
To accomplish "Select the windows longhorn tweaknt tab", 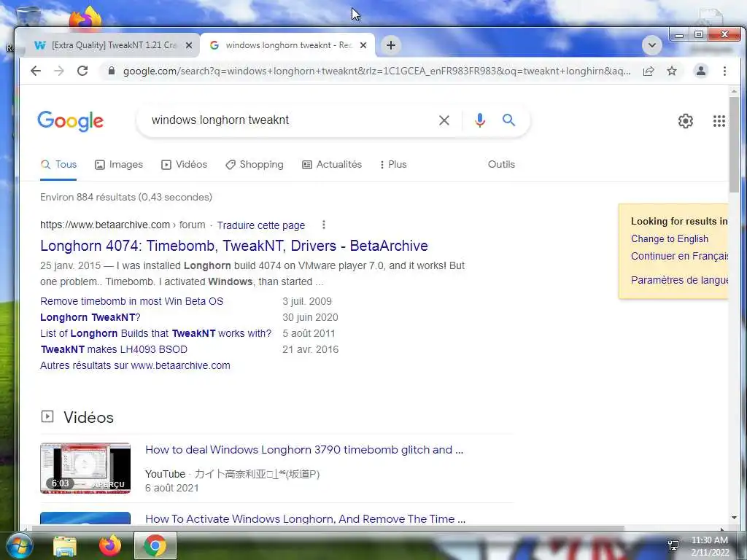I will 287,45.
